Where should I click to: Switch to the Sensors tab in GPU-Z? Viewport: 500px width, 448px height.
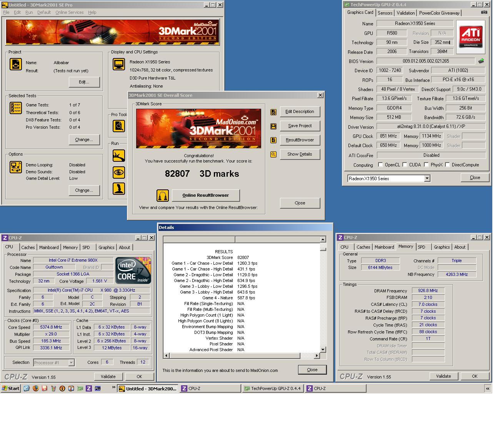click(x=385, y=13)
